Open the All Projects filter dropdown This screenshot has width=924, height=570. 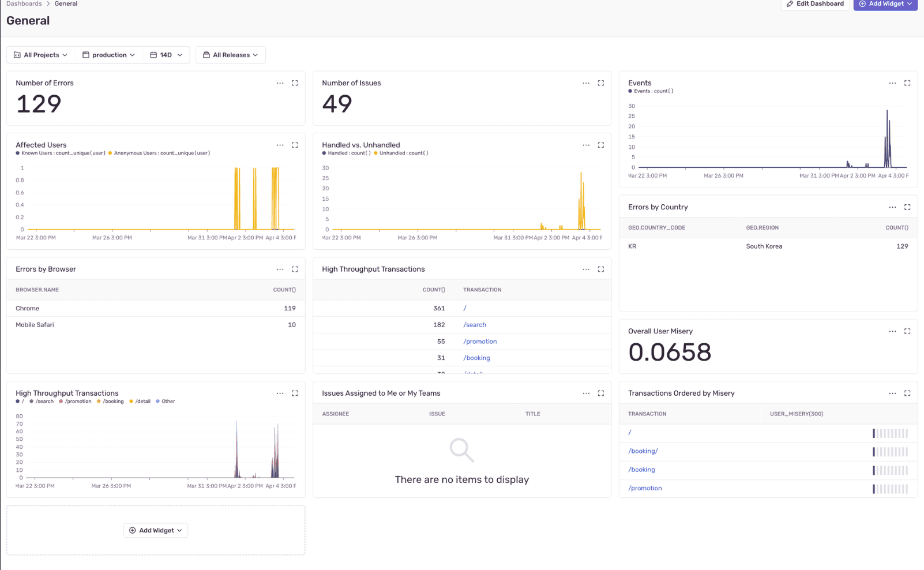[40, 55]
